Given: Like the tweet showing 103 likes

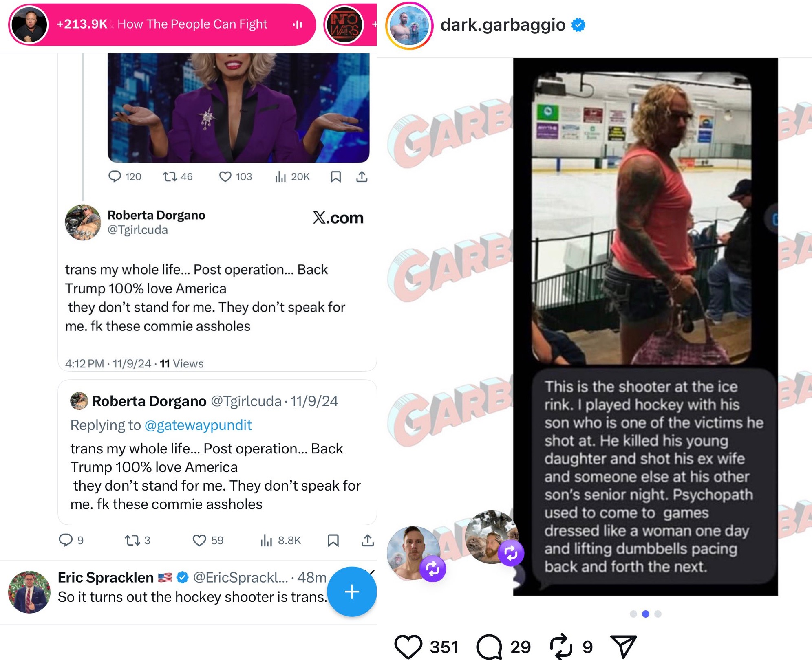Looking at the screenshot, I should coord(235,176).
